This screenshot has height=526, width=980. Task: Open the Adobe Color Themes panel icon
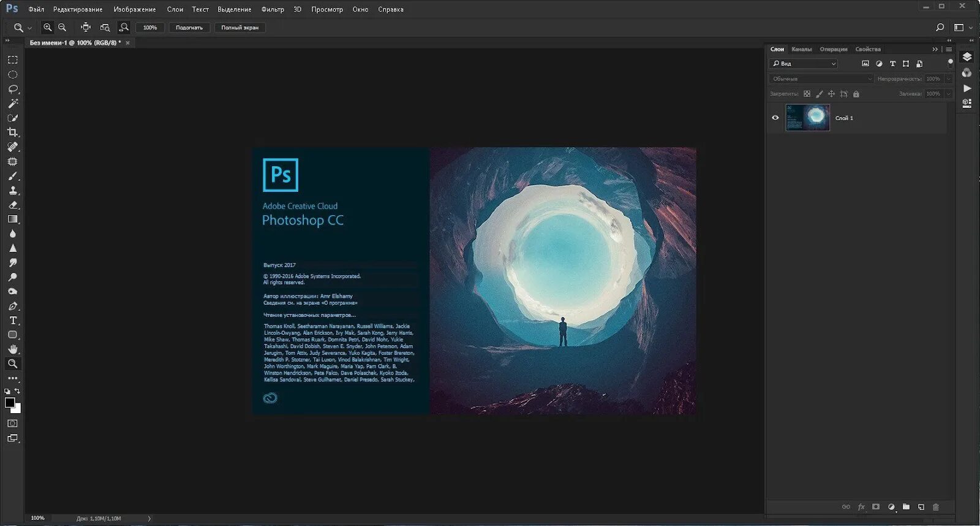tap(967, 73)
